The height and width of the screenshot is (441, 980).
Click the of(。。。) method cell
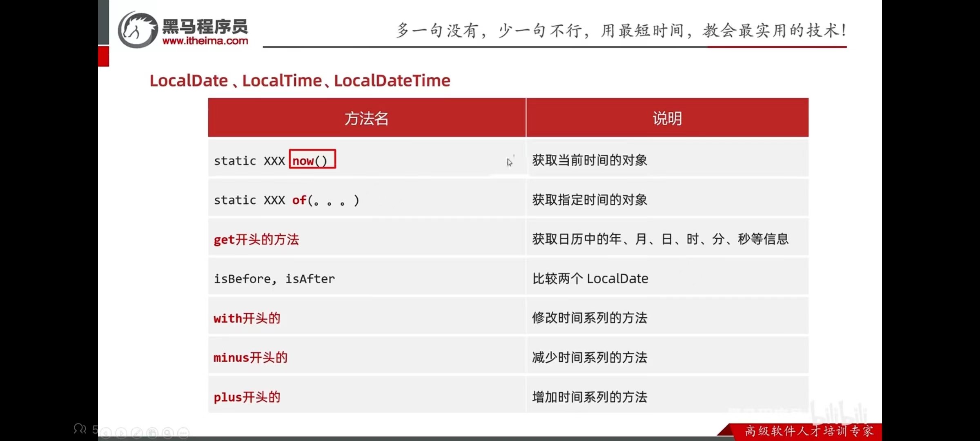tap(325, 200)
